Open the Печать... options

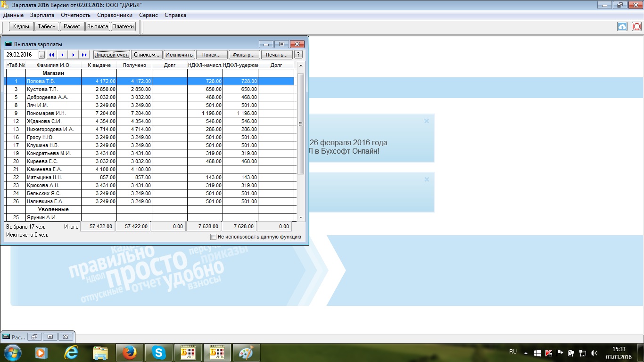(276, 55)
